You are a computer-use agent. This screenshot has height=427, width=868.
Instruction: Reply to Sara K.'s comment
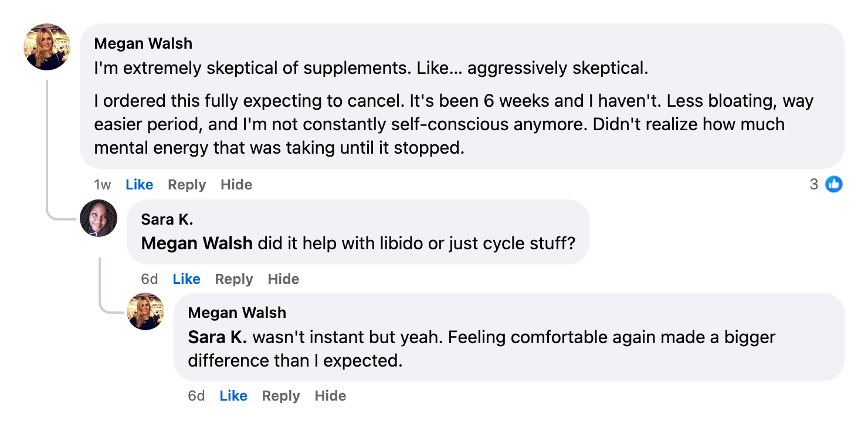point(234,279)
